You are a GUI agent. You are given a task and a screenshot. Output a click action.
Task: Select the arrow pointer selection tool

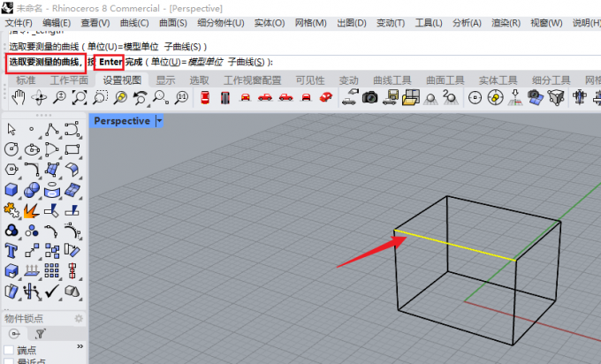click(x=11, y=130)
